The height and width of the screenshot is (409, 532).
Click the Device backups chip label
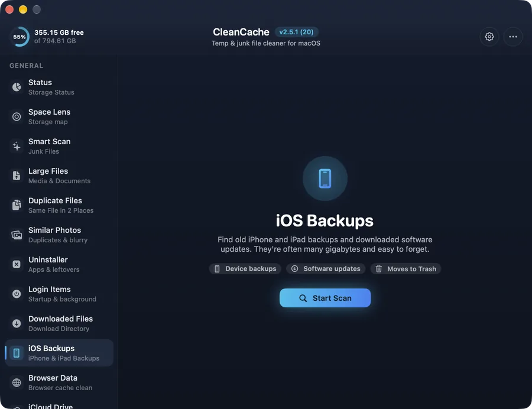pyautogui.click(x=251, y=268)
